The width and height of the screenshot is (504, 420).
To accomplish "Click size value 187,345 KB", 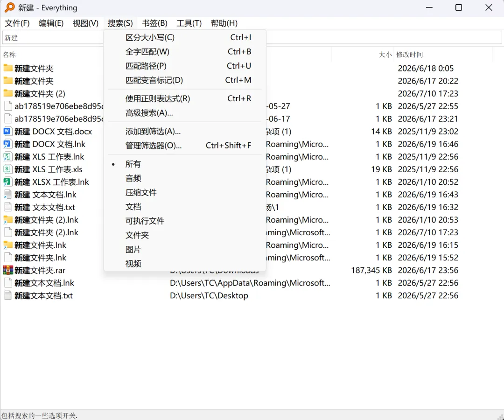I will click(371, 270).
